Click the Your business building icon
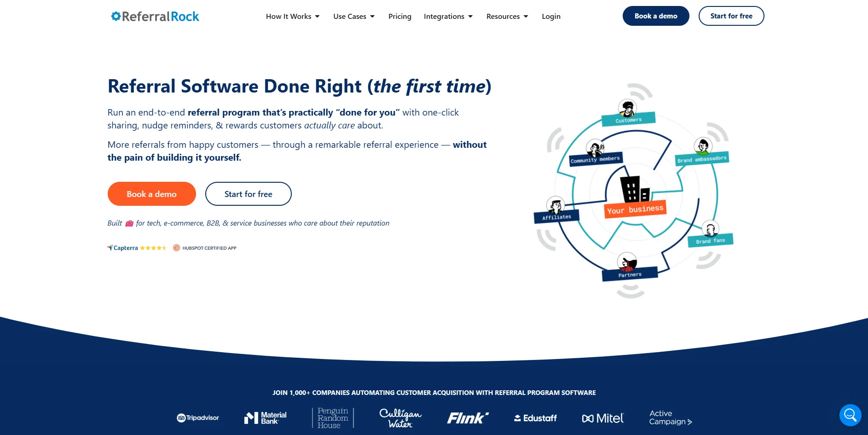This screenshot has width=868, height=435. (x=635, y=189)
